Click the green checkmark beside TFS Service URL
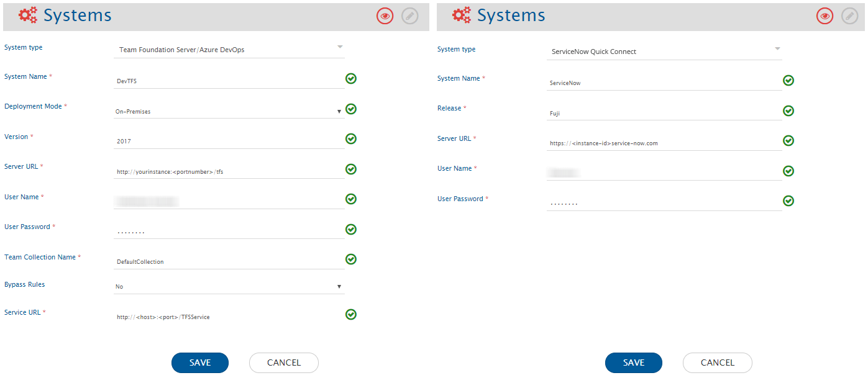The width and height of the screenshot is (868, 383). 351,315
